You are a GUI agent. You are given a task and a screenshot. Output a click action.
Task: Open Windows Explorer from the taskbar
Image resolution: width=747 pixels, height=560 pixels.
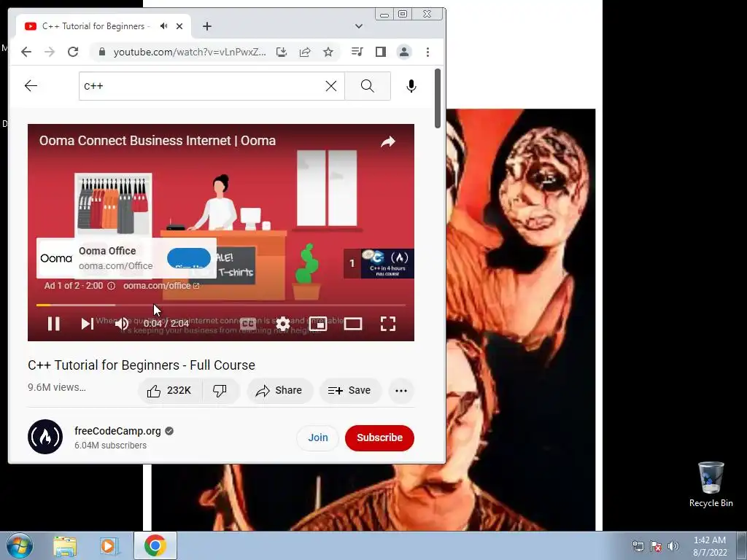click(65, 546)
